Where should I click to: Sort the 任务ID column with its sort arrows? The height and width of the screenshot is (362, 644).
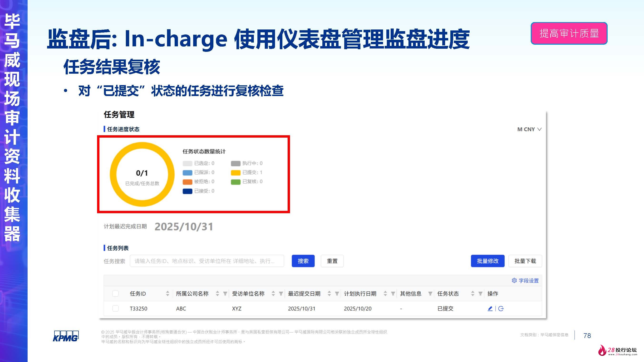[168, 294]
